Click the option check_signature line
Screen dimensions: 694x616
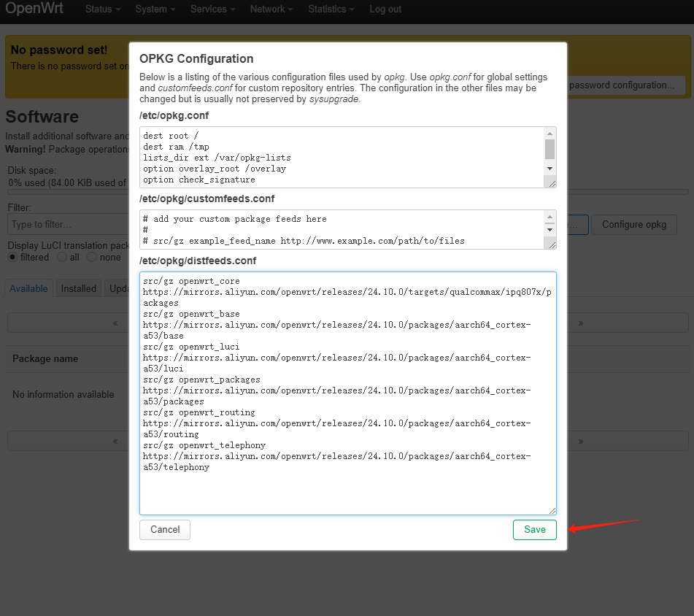click(x=199, y=180)
